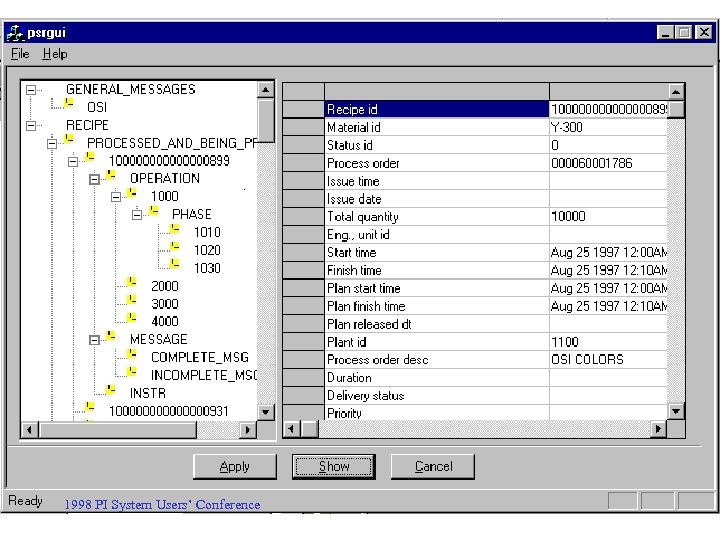Open the File menu
Viewport: 720px width, 540px height.
pos(20,54)
